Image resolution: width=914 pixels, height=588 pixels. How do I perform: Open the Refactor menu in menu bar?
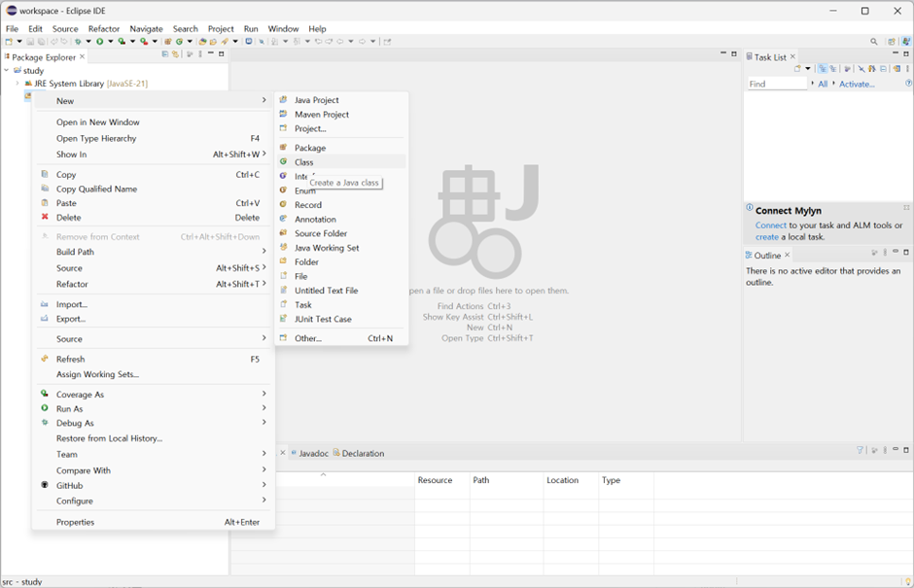click(x=104, y=28)
